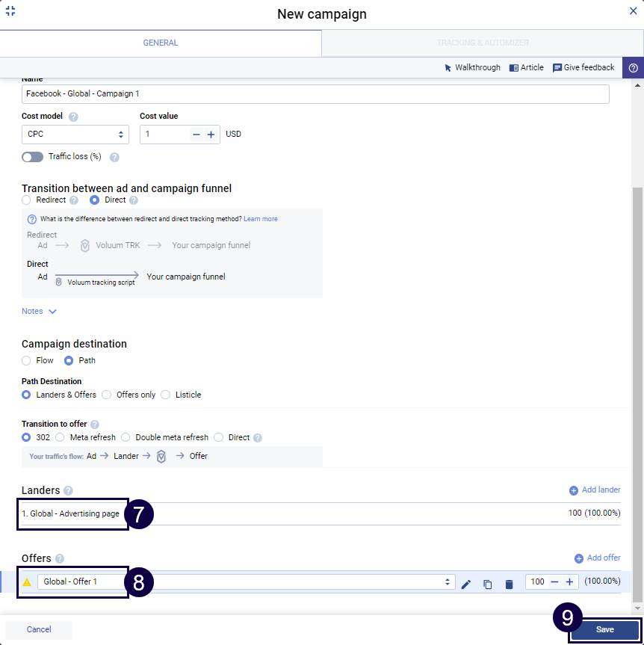Screen dimensions: 644x645
Task: Click the help question mark icon top right
Action: [x=633, y=67]
